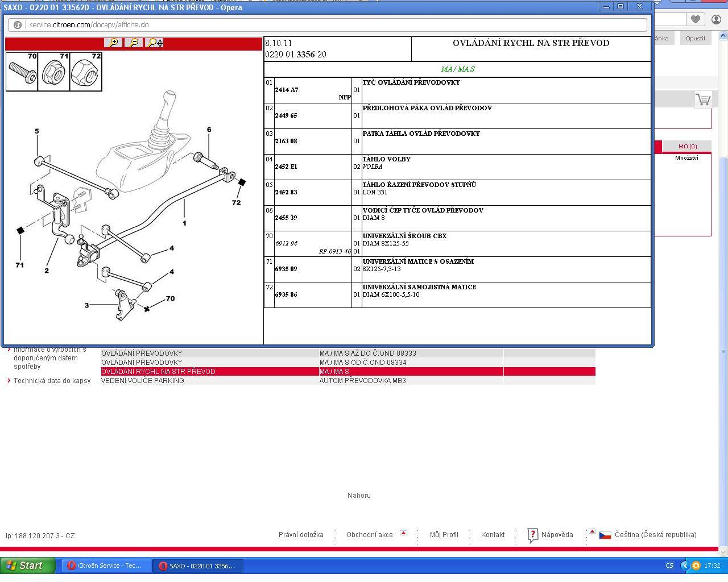Screen dimensions: 728x582
Task: Click the Nahoru back-to-top link
Action: (x=359, y=496)
